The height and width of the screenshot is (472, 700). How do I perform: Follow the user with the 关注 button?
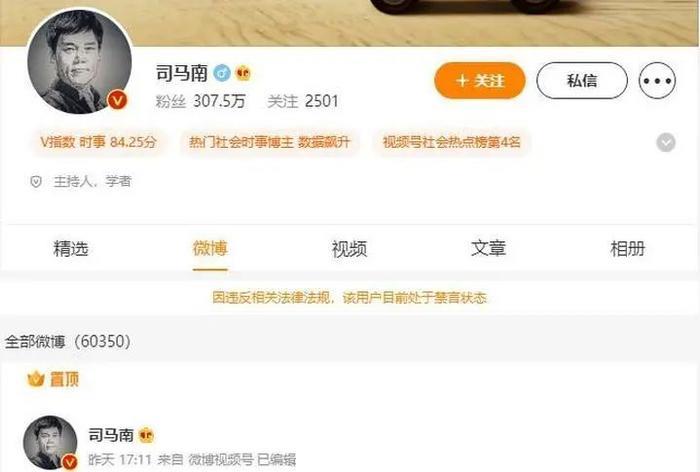point(480,80)
